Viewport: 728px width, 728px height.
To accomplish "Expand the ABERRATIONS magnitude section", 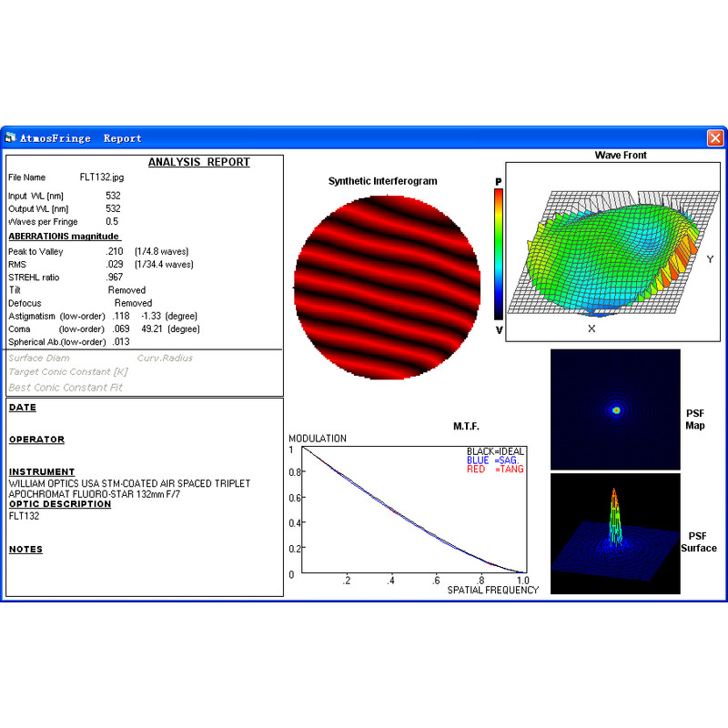I will coord(62,236).
